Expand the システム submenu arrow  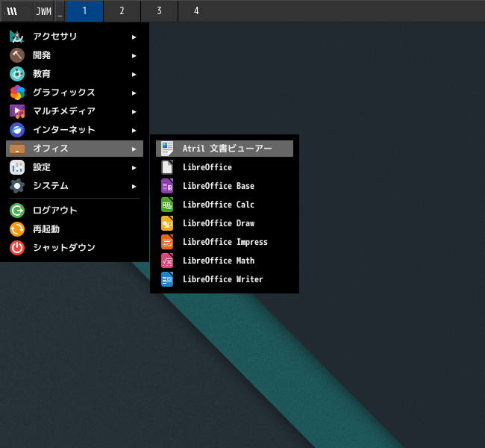coord(134,186)
